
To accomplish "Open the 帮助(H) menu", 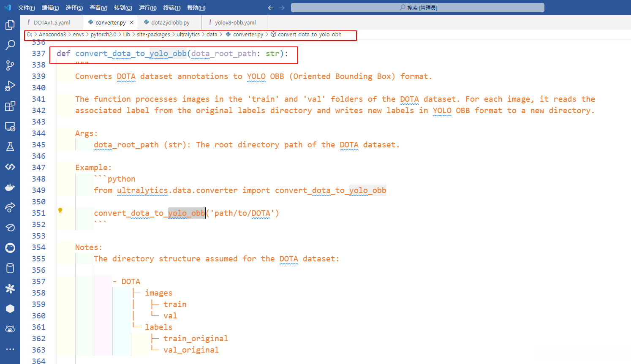I will [196, 8].
